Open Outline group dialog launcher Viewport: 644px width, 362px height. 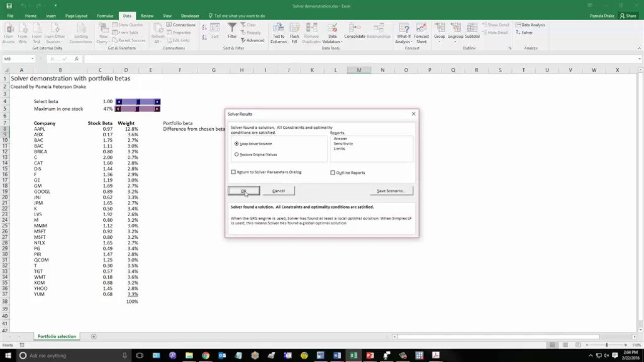pyautogui.click(x=510, y=48)
